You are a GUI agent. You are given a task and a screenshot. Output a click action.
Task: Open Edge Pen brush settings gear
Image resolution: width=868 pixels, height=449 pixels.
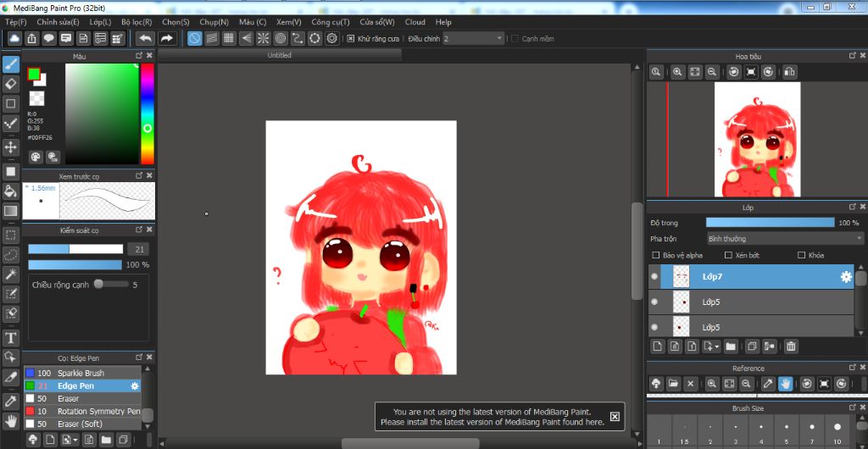pyautogui.click(x=134, y=386)
